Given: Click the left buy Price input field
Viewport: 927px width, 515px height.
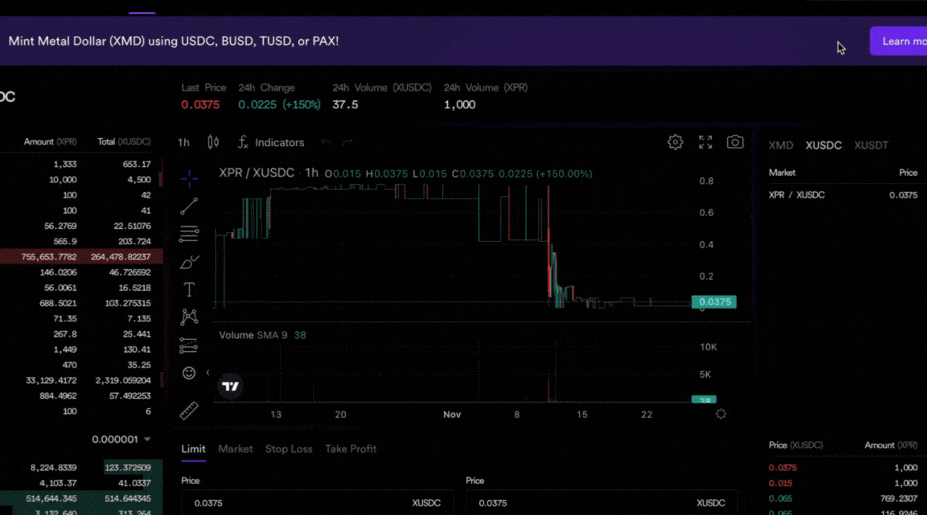Looking at the screenshot, I should (x=317, y=503).
